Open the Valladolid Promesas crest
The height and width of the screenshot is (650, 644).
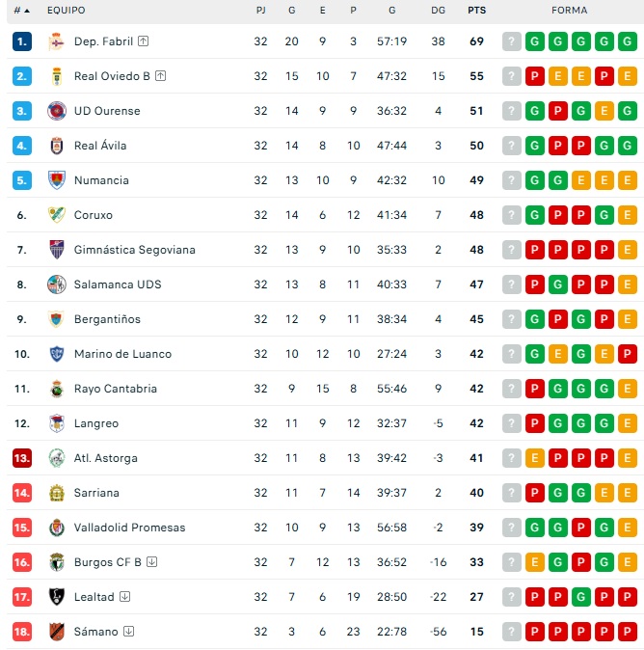(x=57, y=528)
